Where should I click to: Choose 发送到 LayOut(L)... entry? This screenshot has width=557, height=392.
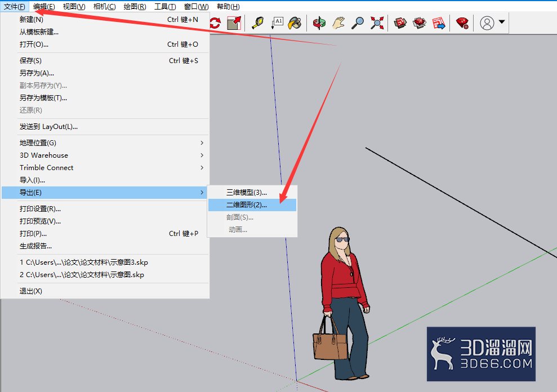pos(105,127)
